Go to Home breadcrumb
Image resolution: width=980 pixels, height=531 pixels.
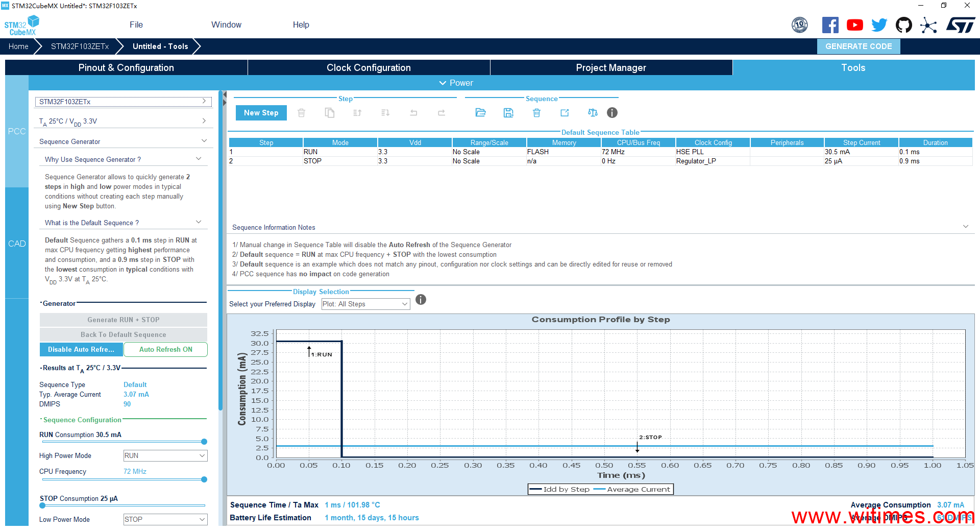point(18,46)
